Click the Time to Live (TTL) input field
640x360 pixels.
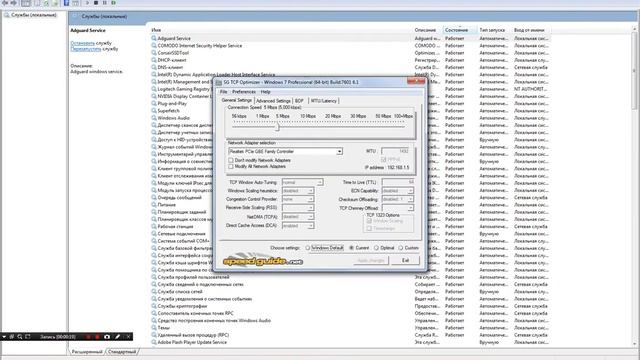pos(398,182)
